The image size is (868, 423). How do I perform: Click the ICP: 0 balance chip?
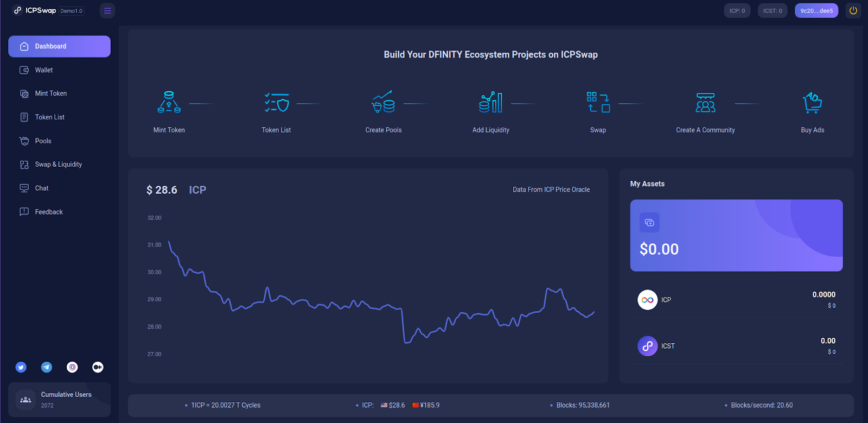click(737, 11)
